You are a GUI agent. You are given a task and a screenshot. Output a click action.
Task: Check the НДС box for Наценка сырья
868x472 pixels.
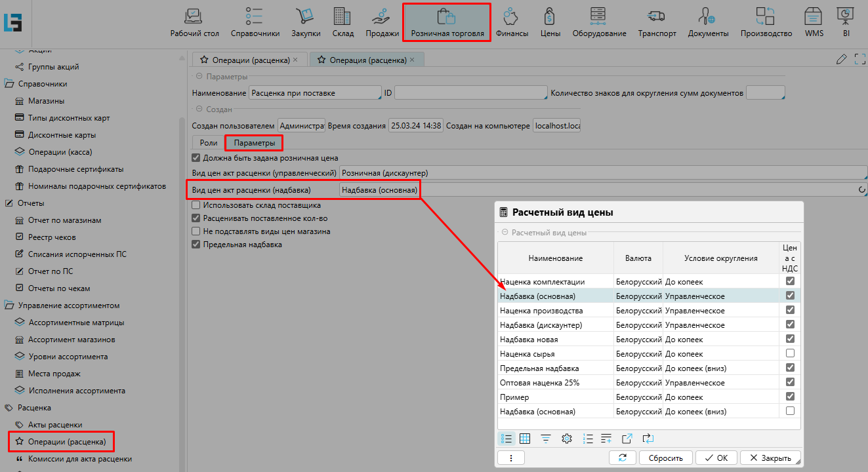pos(790,353)
